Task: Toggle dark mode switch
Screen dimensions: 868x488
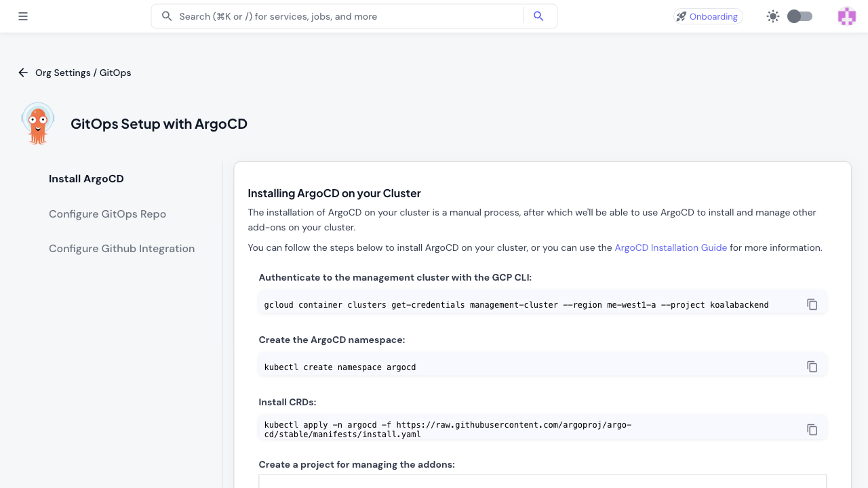Action: click(799, 16)
